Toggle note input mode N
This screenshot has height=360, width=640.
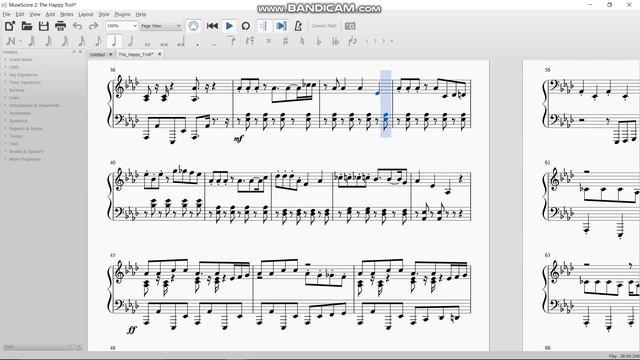coord(11,41)
